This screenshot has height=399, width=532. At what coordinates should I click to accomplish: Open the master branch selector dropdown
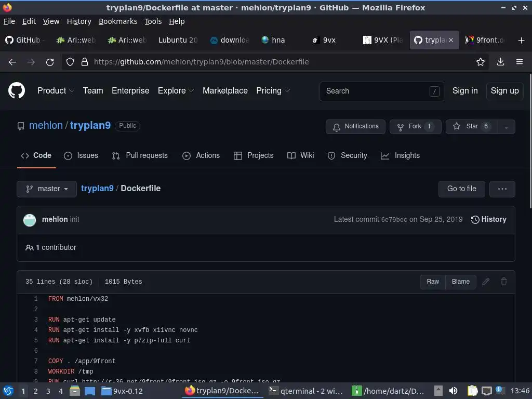pos(47,189)
